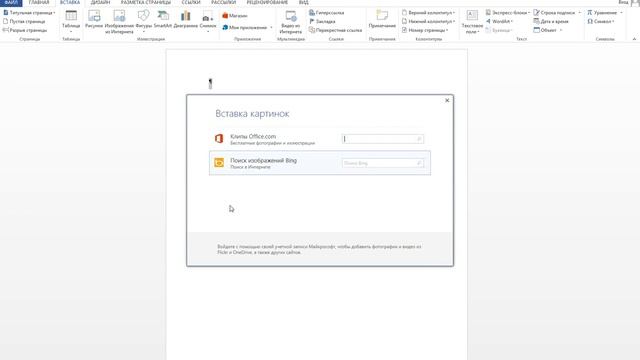Switch to the ВИД (View) tab
Viewport: 640px width, 360px height.
pyautogui.click(x=304, y=2)
